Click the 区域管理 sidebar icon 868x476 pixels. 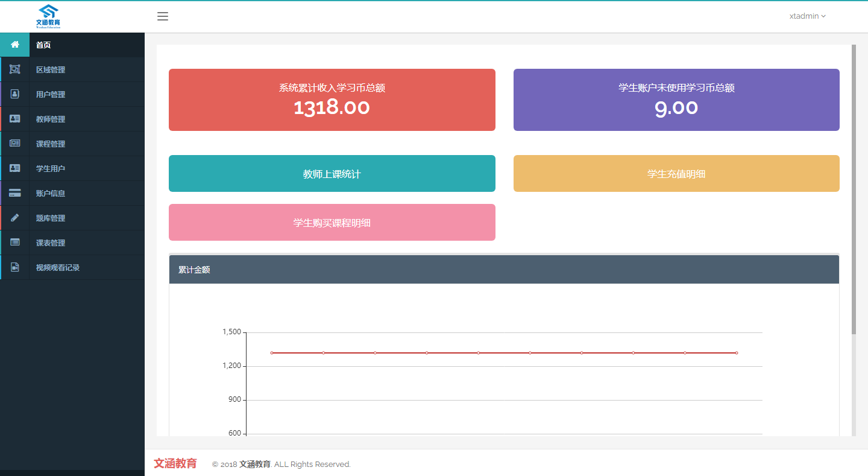(x=15, y=69)
